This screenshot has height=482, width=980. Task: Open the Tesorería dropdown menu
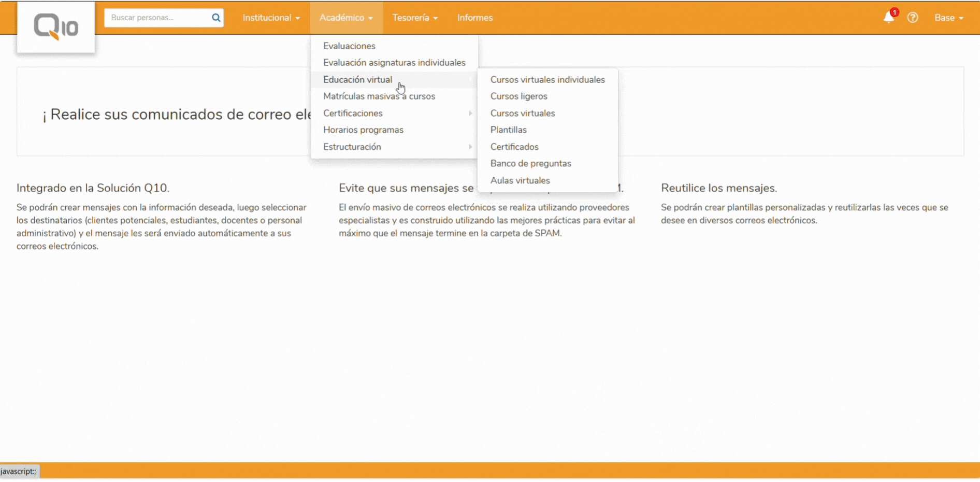pyautogui.click(x=414, y=18)
